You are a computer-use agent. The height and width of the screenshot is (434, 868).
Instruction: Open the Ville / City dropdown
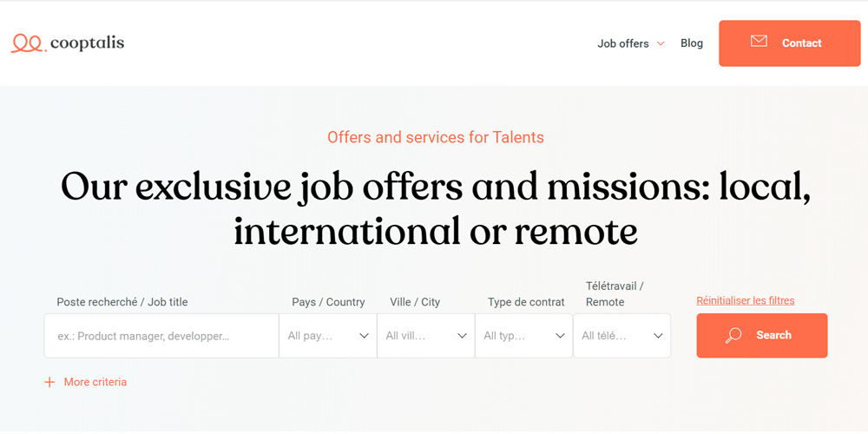[x=426, y=336]
